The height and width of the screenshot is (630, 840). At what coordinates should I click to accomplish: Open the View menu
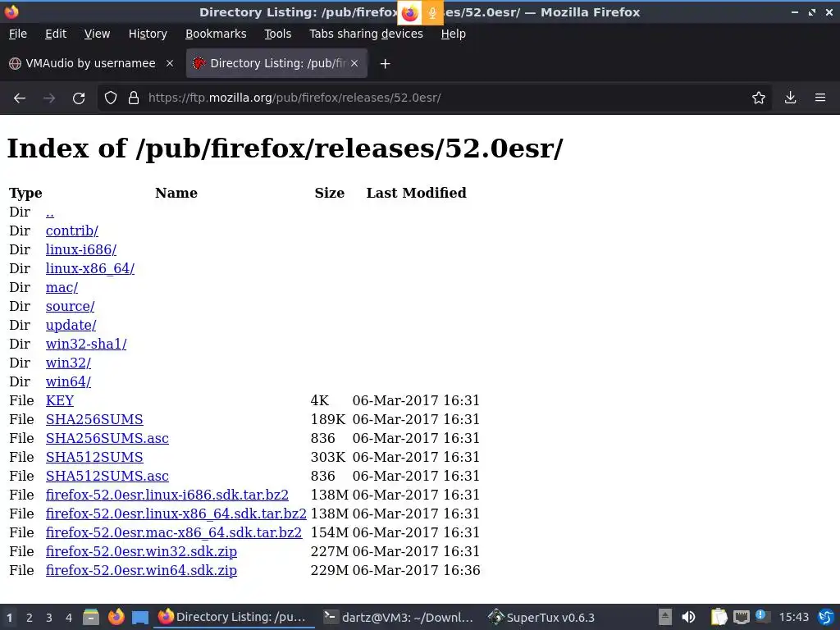[x=97, y=34]
